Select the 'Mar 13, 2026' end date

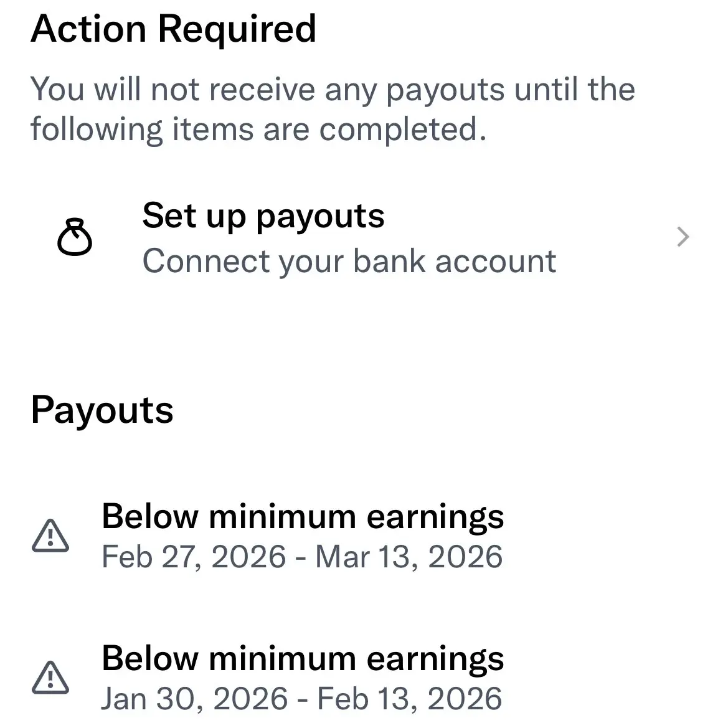pyautogui.click(x=409, y=557)
